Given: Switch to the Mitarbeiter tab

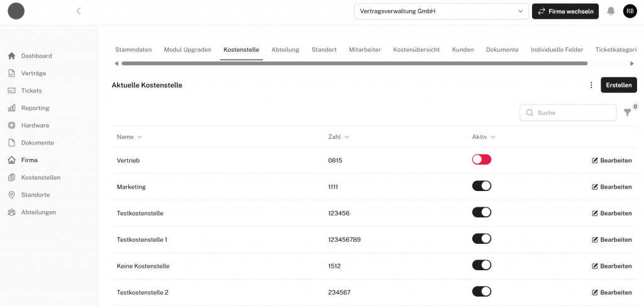Looking at the screenshot, I should pyautogui.click(x=365, y=50).
